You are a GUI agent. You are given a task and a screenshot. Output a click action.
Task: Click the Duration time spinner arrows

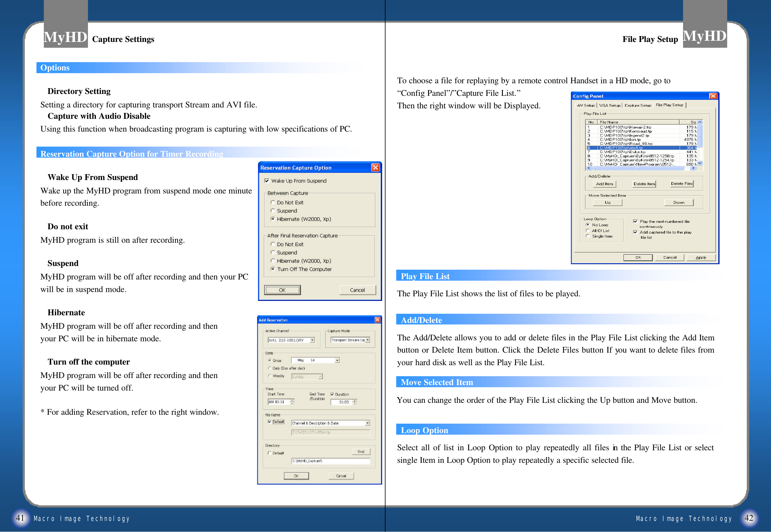pyautogui.click(x=355, y=402)
